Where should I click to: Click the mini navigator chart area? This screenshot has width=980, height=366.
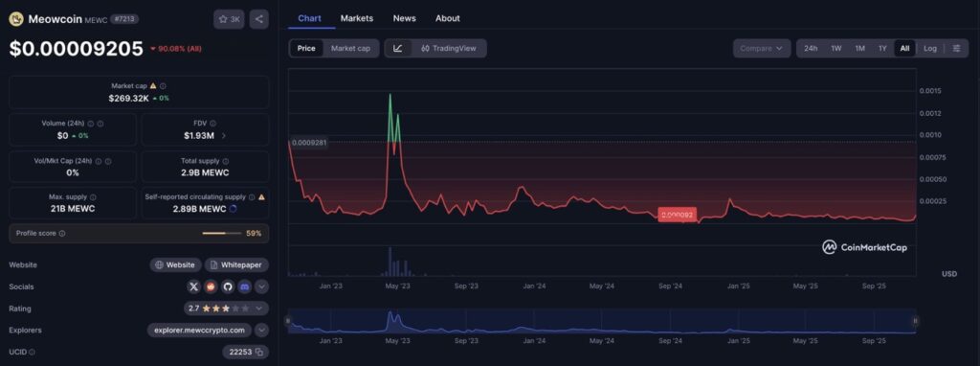tap(601, 321)
